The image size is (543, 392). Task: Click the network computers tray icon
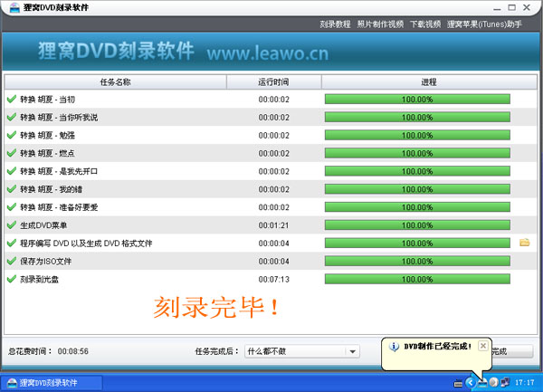pos(505,382)
